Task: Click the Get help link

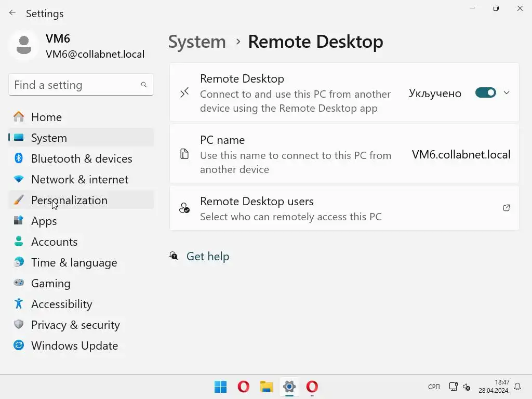Action: (208, 256)
